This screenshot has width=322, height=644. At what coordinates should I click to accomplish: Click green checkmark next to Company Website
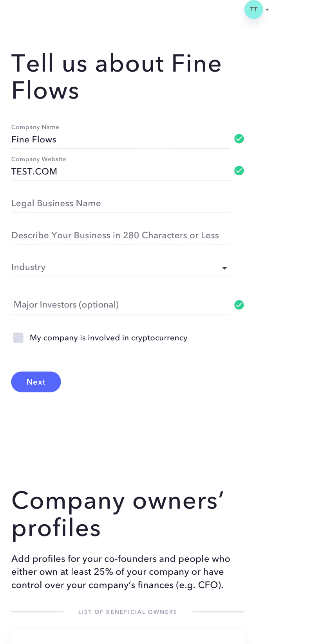[x=239, y=171]
